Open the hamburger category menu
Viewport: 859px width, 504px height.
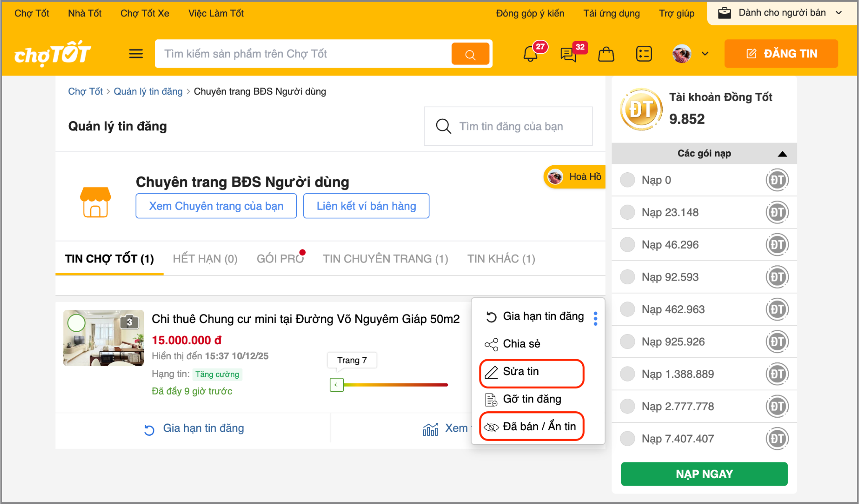pos(136,54)
